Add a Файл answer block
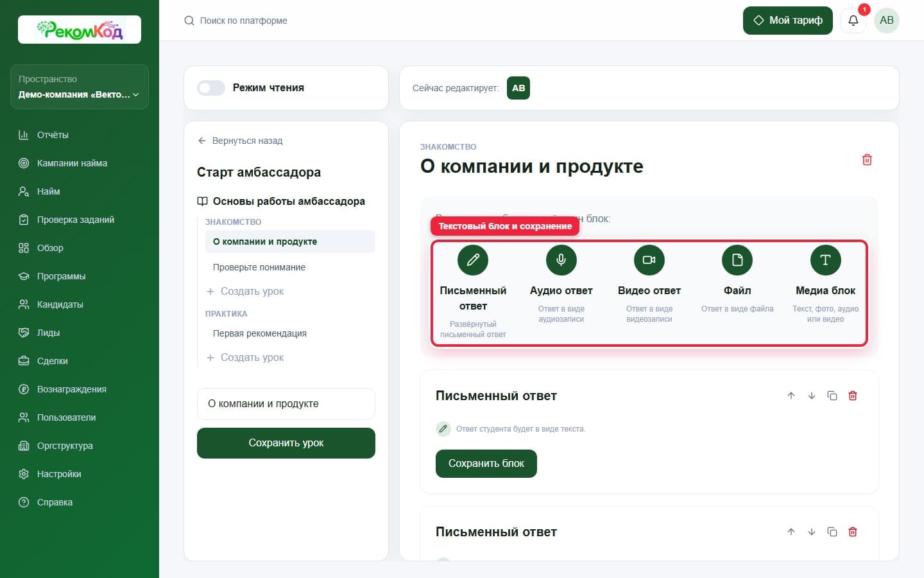This screenshot has width=924, height=578. 737,281
